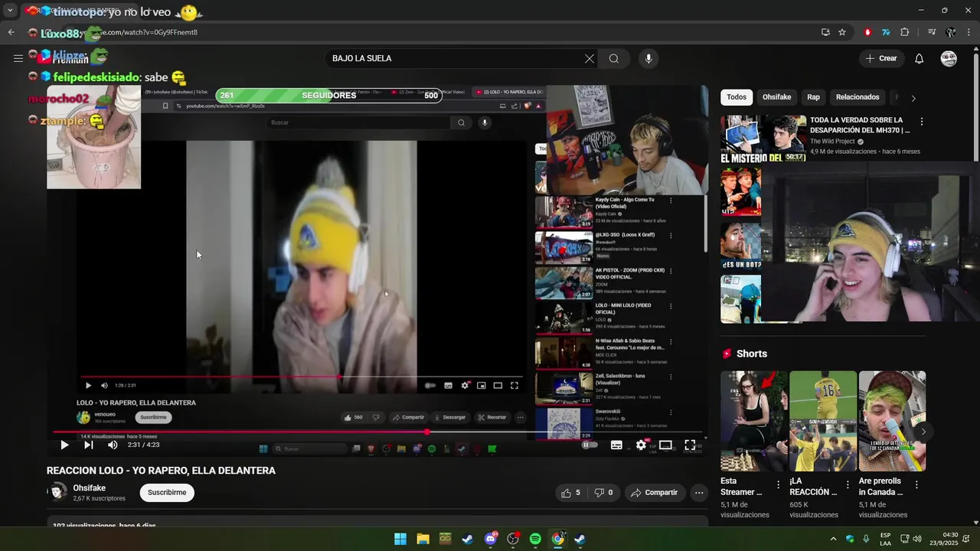Expand the tab search dropdown arrow
This screenshot has height=551, width=980.
(10, 11)
